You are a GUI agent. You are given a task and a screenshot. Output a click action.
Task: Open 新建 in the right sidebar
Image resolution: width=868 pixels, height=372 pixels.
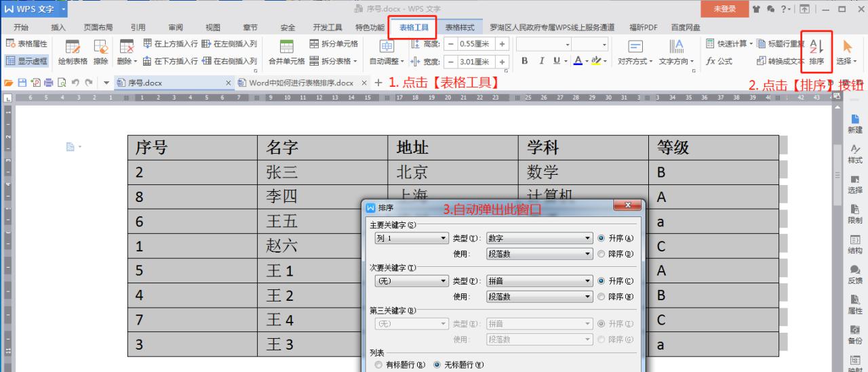[855, 124]
